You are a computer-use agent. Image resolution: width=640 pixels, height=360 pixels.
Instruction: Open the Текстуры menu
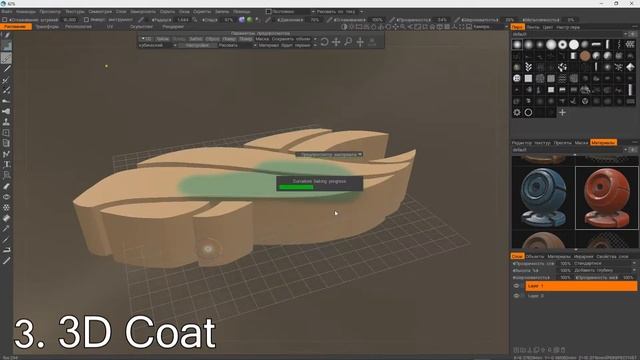75,12
